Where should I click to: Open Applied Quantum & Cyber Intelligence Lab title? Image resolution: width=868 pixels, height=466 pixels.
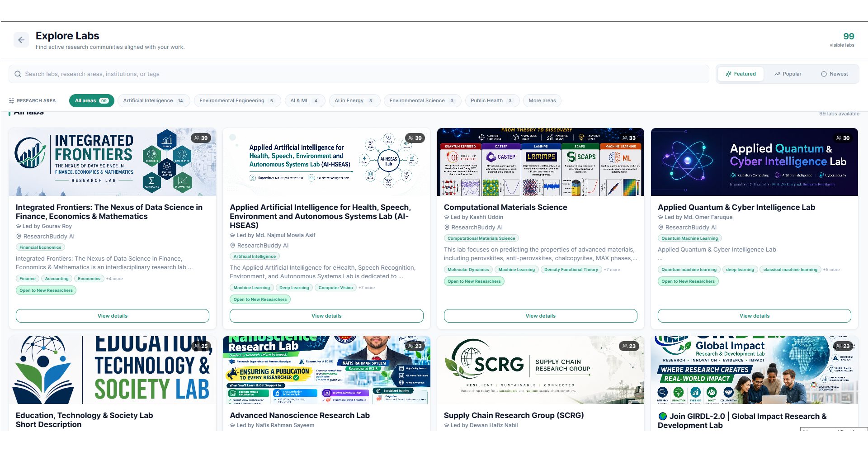pos(736,207)
